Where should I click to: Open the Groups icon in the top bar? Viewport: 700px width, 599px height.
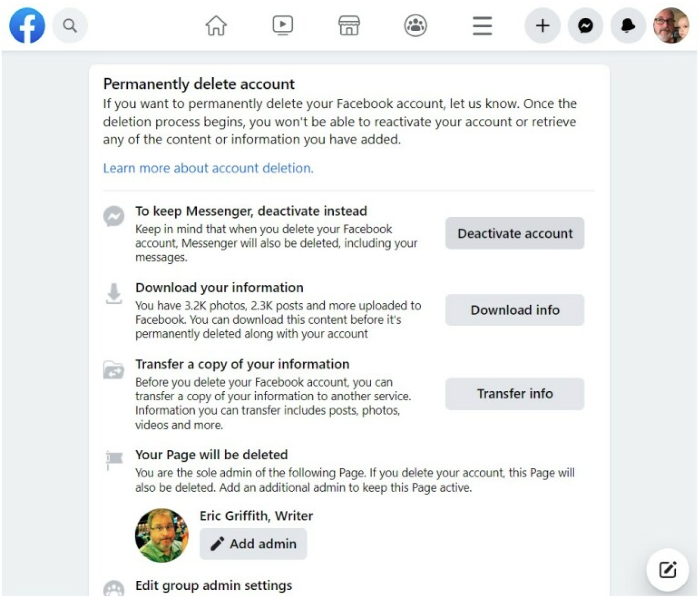[x=415, y=26]
